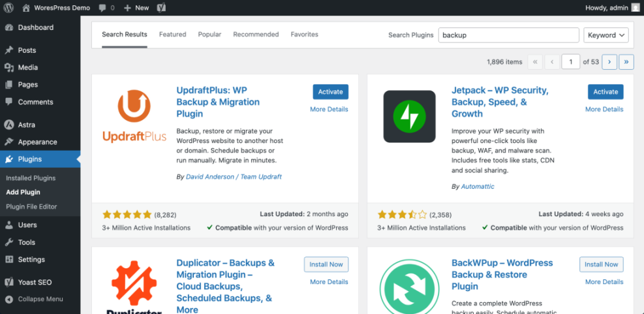644x314 pixels.
Task: Visit the WoresPress Demo site home icon
Action: click(x=26, y=7)
